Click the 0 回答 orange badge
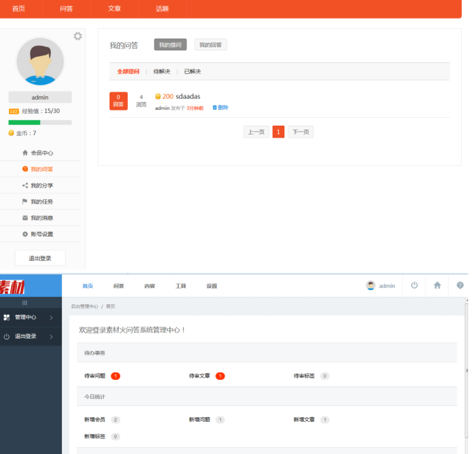 118,101
